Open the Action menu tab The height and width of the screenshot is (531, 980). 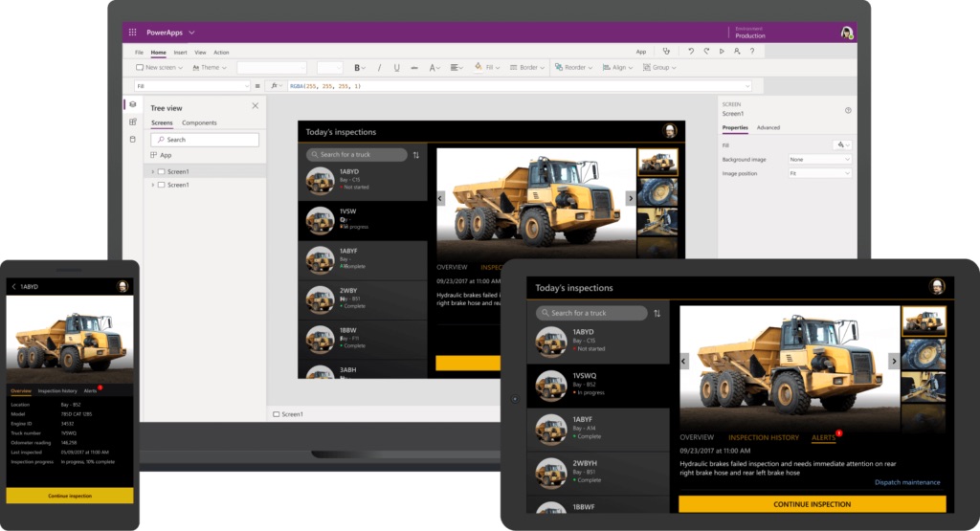[221, 53]
